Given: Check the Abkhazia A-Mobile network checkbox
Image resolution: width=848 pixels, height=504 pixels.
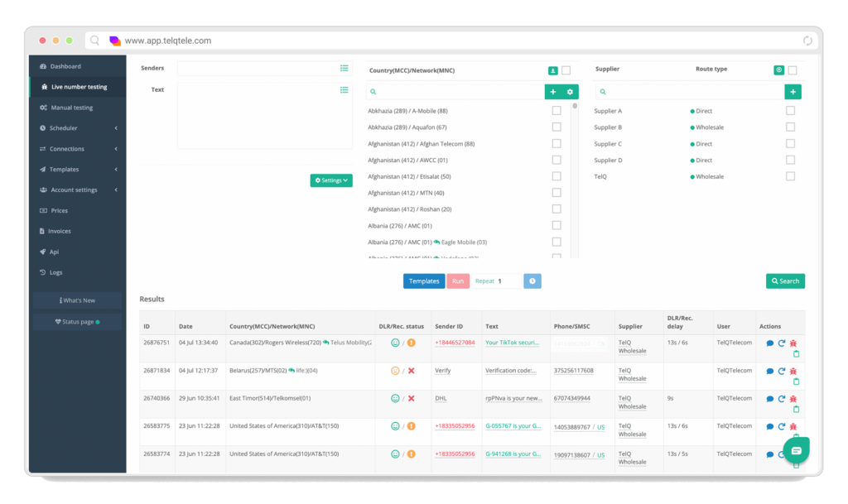Looking at the screenshot, I should click(x=556, y=111).
